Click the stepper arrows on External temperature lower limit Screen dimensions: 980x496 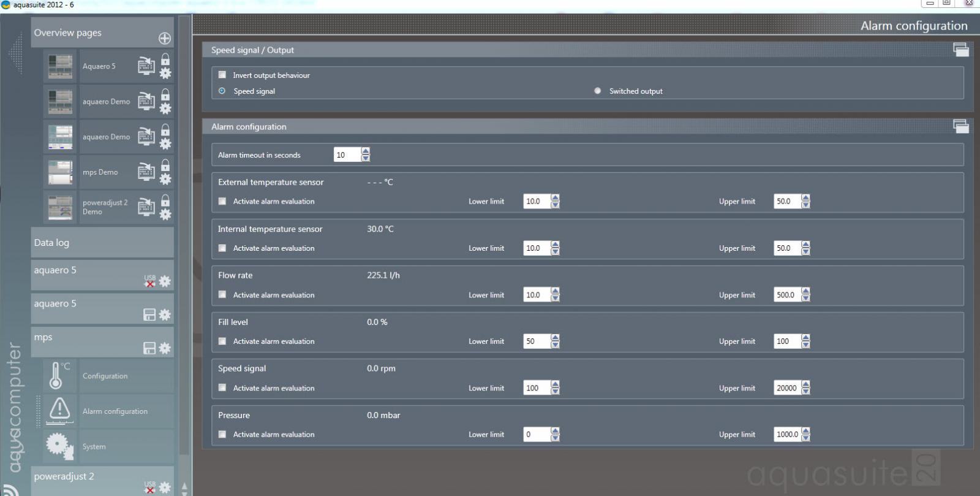tap(555, 201)
